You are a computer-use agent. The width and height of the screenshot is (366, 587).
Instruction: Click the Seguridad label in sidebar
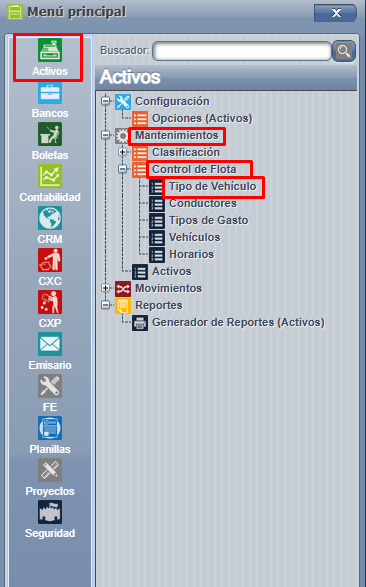click(x=50, y=533)
